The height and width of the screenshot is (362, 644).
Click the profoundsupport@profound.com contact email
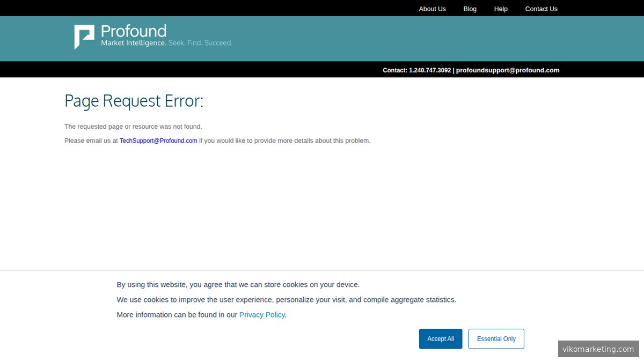coord(507,70)
